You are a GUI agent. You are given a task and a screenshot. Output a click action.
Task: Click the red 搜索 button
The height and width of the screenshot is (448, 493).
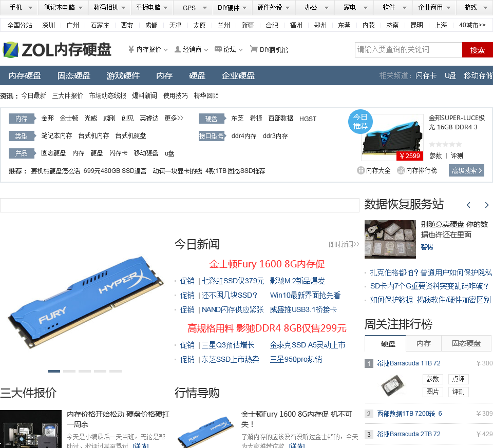477,50
